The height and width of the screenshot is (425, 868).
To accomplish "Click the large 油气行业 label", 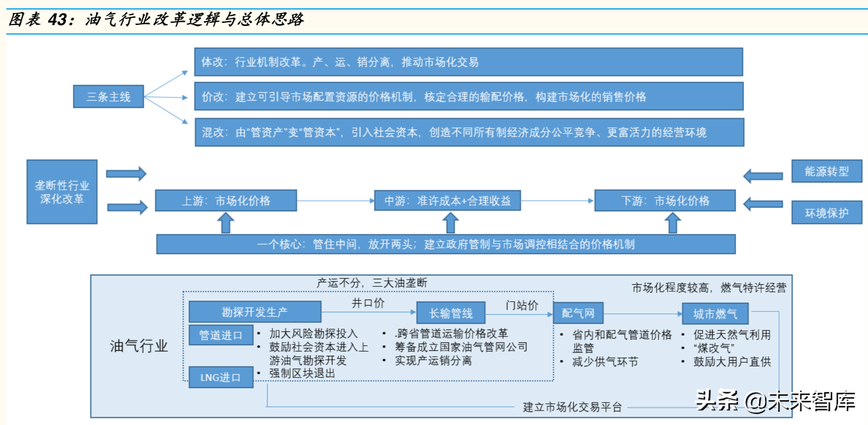I will coord(139,346).
